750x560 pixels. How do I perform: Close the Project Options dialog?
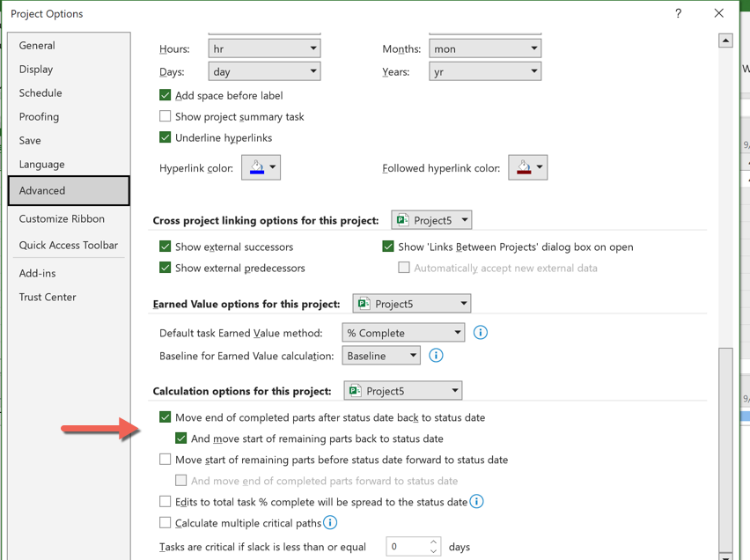[719, 13]
